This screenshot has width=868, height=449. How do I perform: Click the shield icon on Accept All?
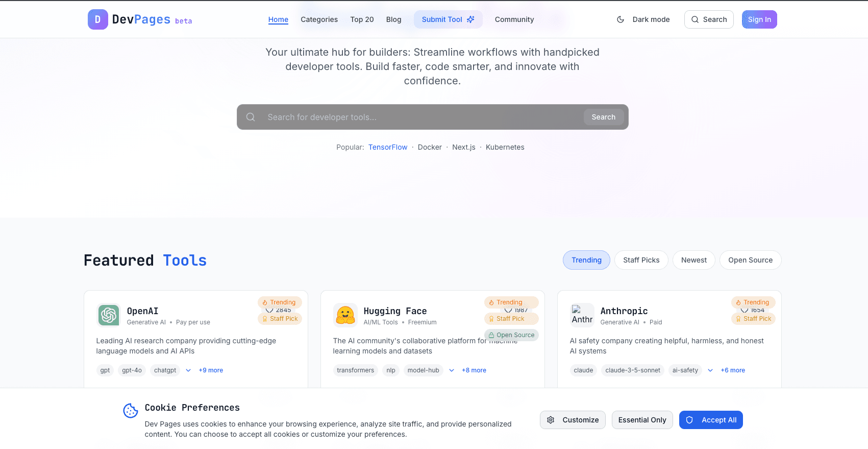coord(689,420)
